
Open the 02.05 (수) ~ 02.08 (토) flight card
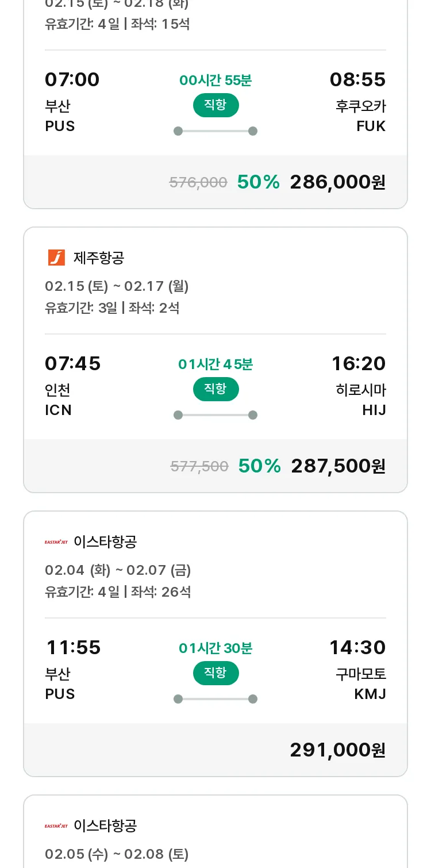click(215, 832)
